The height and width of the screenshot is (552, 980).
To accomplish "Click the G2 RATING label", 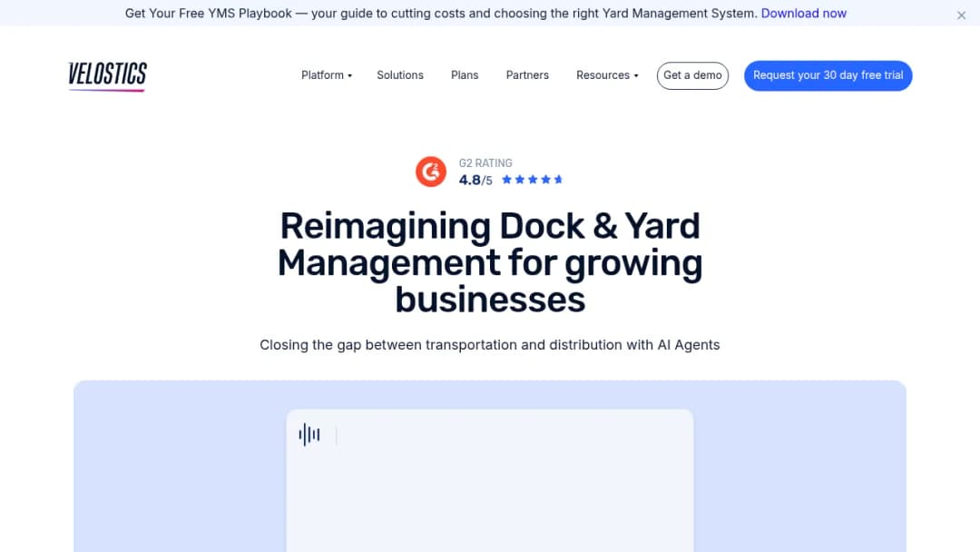I will pyautogui.click(x=485, y=163).
